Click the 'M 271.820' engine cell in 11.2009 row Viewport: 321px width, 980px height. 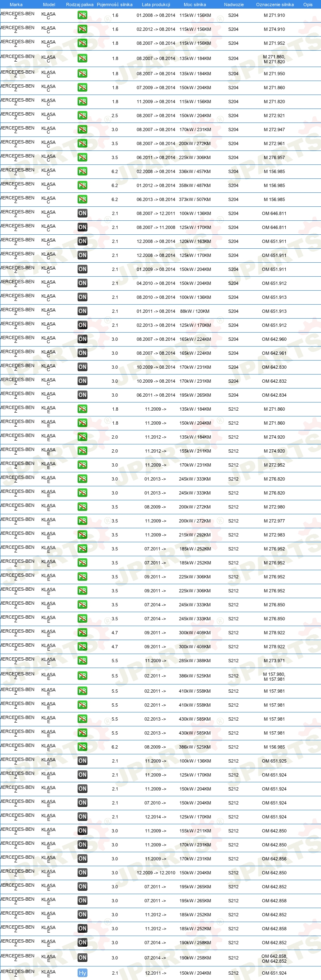(274, 102)
